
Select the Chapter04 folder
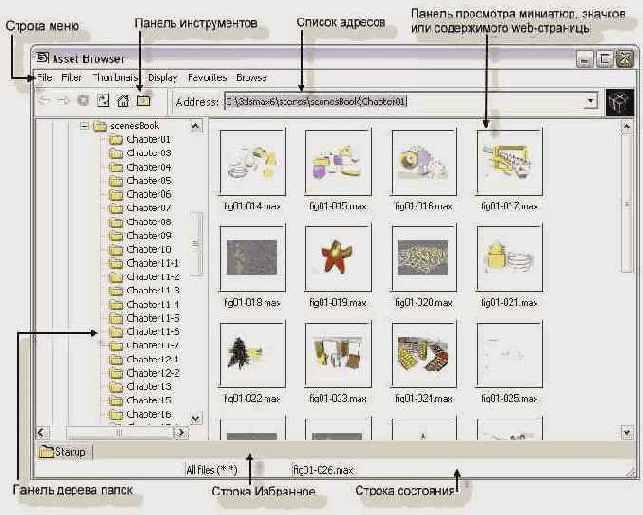140,167
